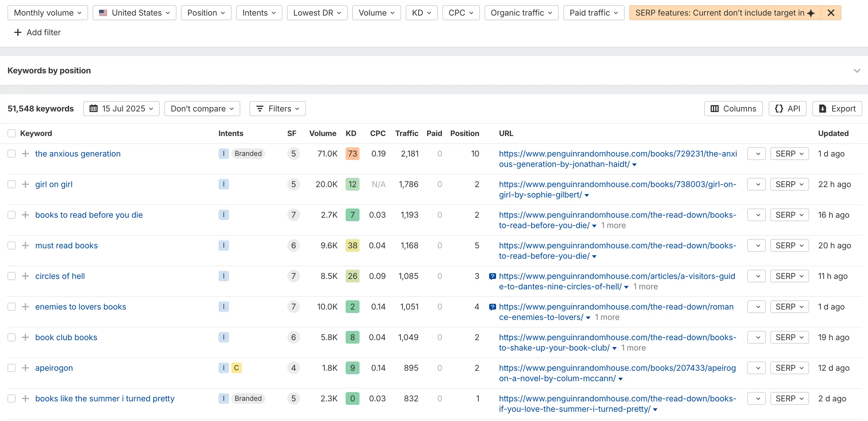Click the SF badge 4 for 'apeirogon'

(x=293, y=368)
